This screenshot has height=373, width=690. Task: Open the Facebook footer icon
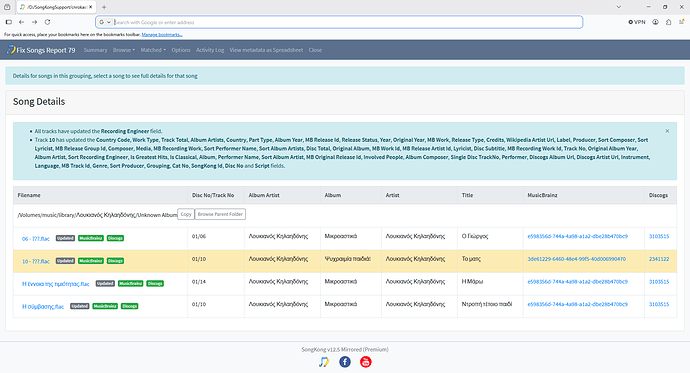(x=345, y=362)
